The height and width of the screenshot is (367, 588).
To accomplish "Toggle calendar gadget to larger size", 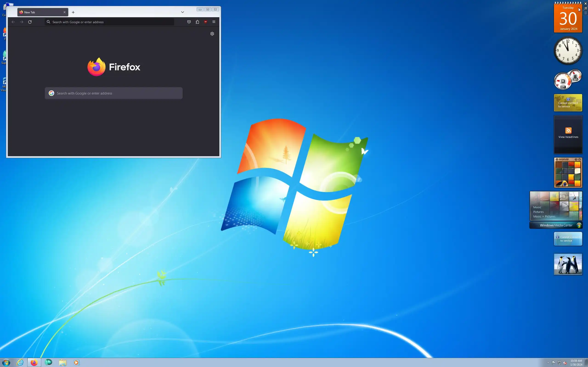I will [x=585, y=8].
